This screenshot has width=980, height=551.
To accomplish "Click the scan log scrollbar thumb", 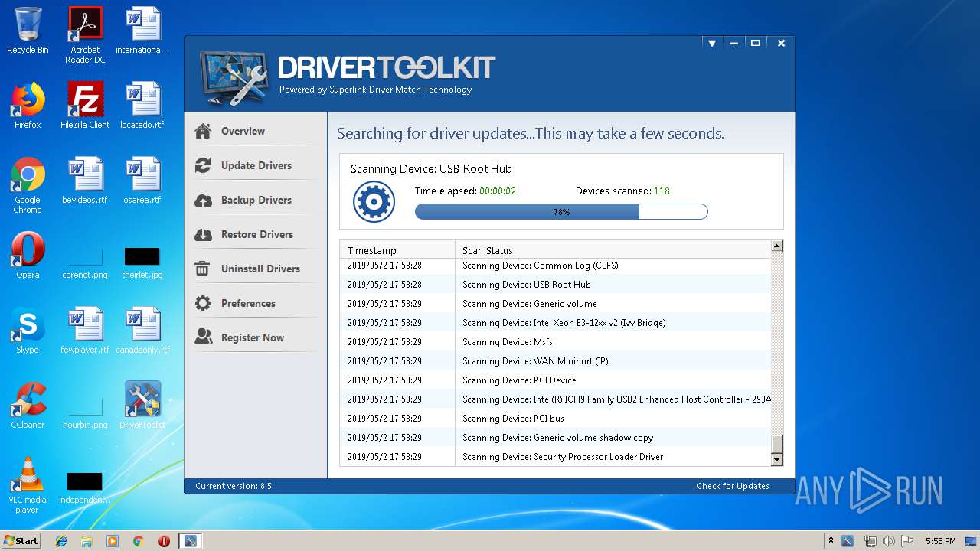I will click(x=777, y=444).
